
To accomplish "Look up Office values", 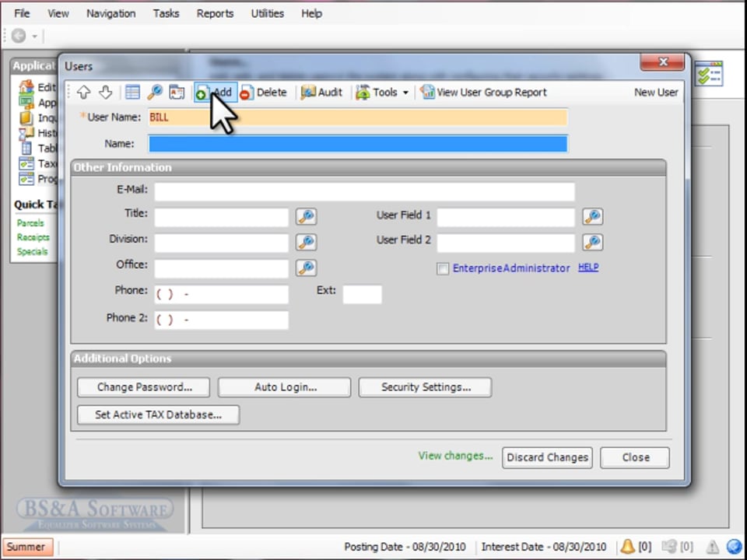I will point(306,268).
